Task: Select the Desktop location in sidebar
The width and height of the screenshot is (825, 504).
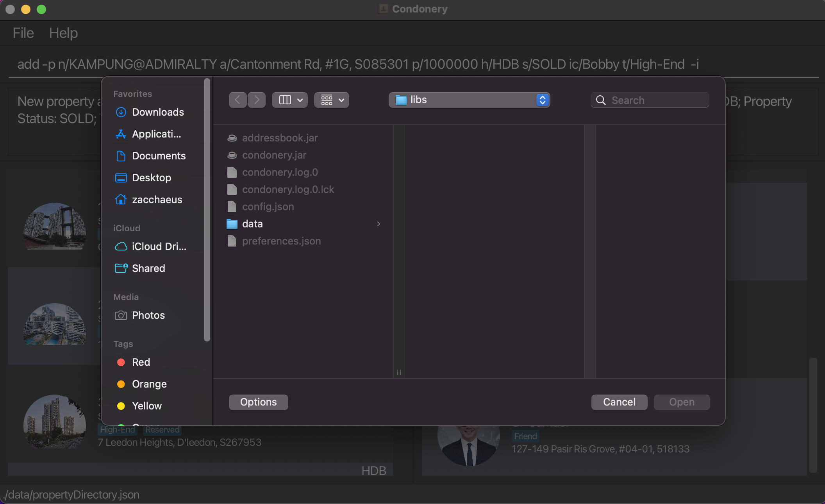Action: point(152,177)
